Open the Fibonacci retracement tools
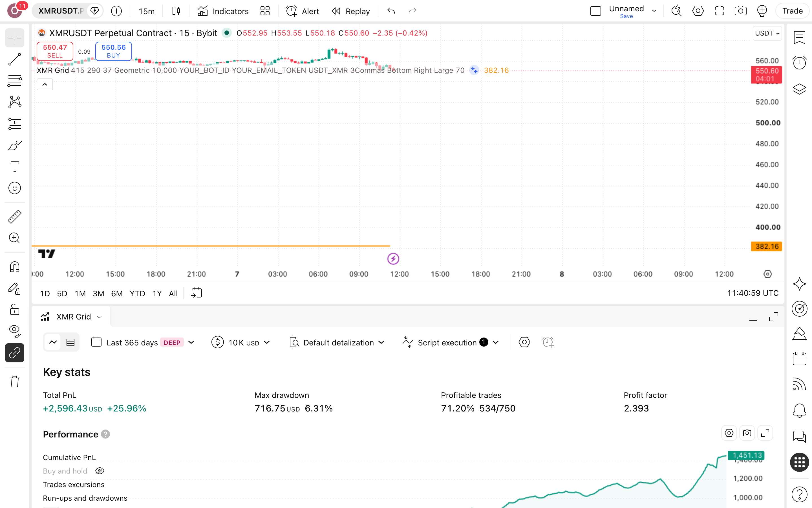Image resolution: width=812 pixels, height=508 pixels. 14,81
